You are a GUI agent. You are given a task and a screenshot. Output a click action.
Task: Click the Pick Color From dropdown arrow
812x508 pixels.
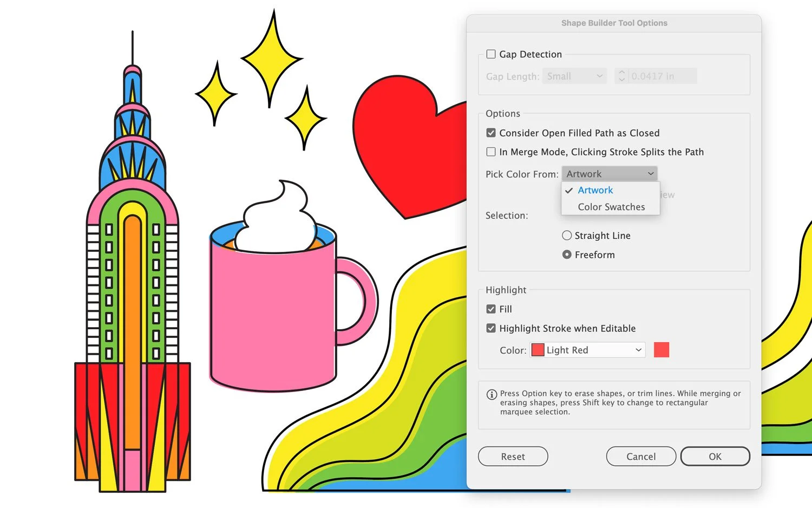651,173
